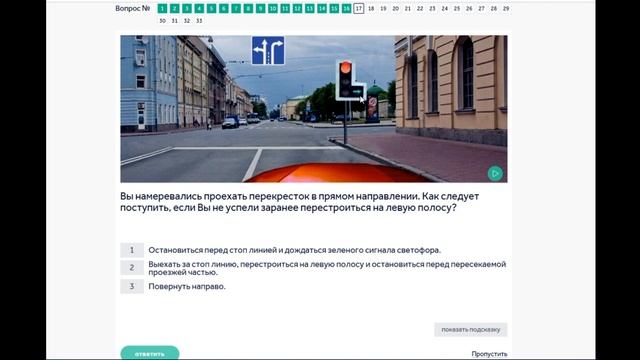Viewport: 640px width, 360px height.
Task: Click the question text paragraph
Action: 300,202
